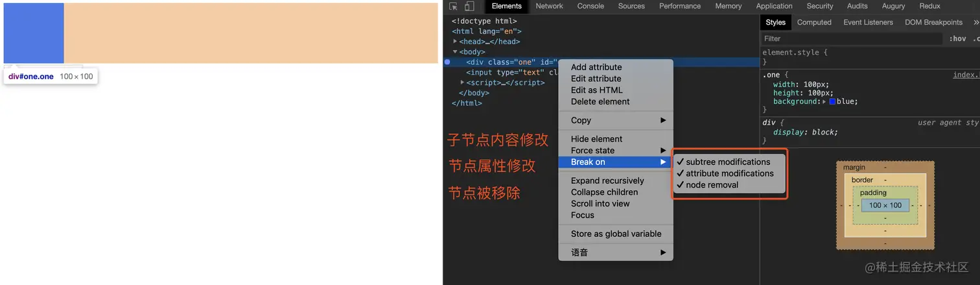Click the element.style rule header
This screenshot has width=980, height=285.
795,53
